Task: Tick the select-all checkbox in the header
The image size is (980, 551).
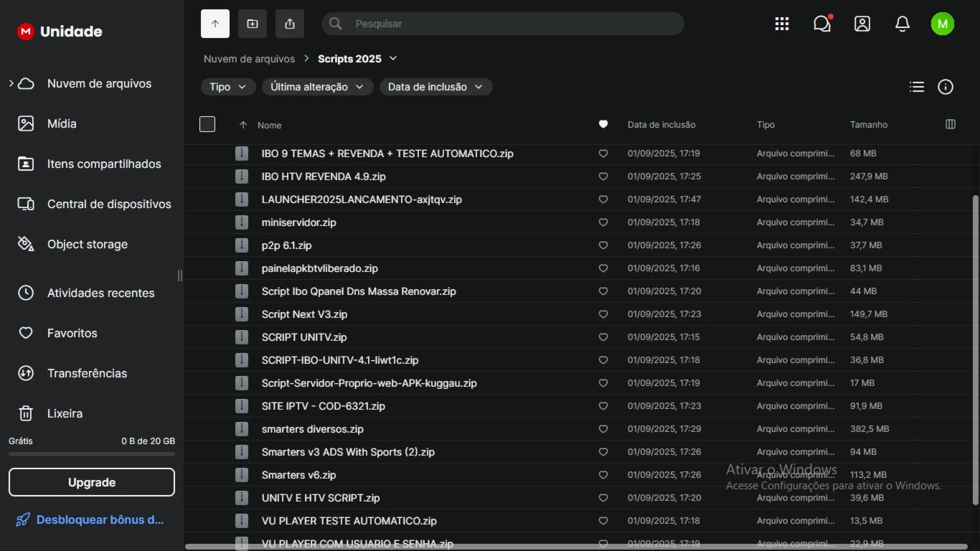Action: pos(207,124)
